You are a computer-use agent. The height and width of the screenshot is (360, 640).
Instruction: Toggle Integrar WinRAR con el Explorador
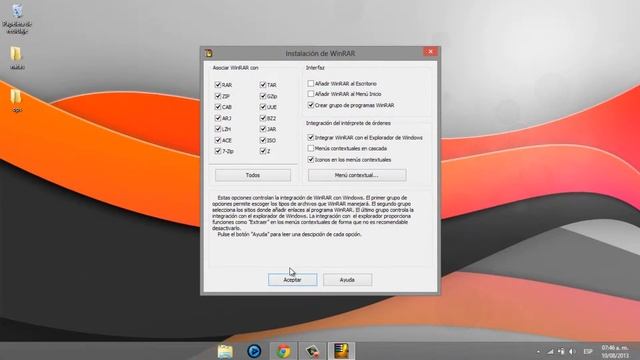point(311,138)
